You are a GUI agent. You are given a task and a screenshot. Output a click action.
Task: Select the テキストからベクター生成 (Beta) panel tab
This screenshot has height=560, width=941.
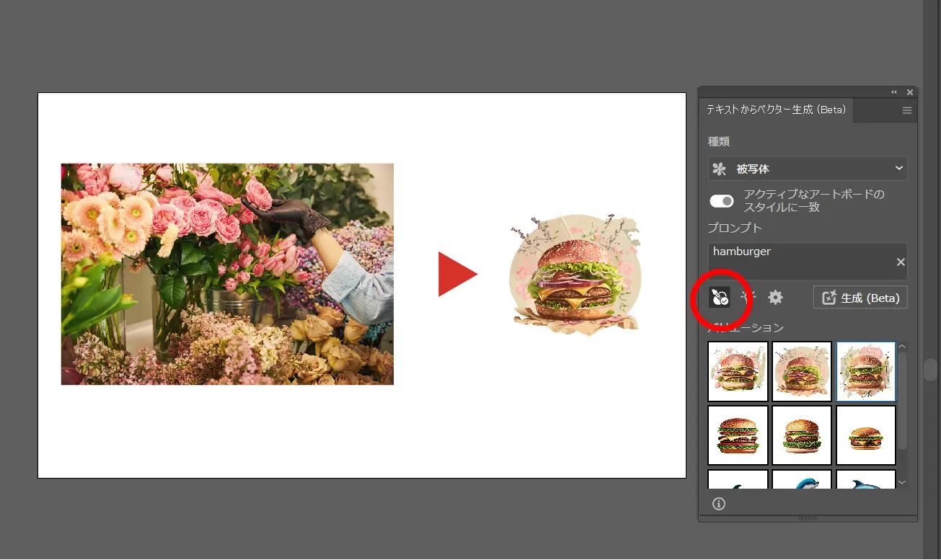(x=777, y=110)
